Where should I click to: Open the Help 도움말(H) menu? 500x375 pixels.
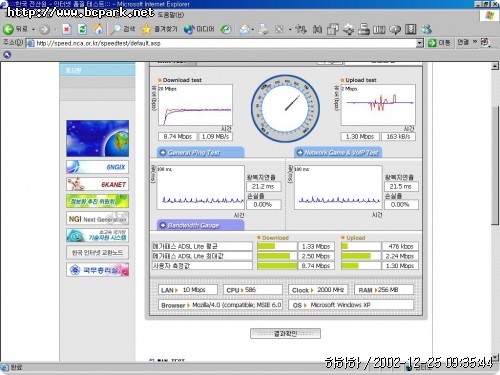(170, 15)
